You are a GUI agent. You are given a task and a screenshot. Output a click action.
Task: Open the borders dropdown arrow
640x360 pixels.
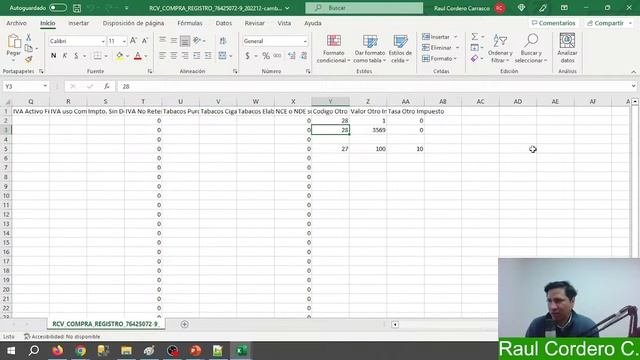(106, 56)
